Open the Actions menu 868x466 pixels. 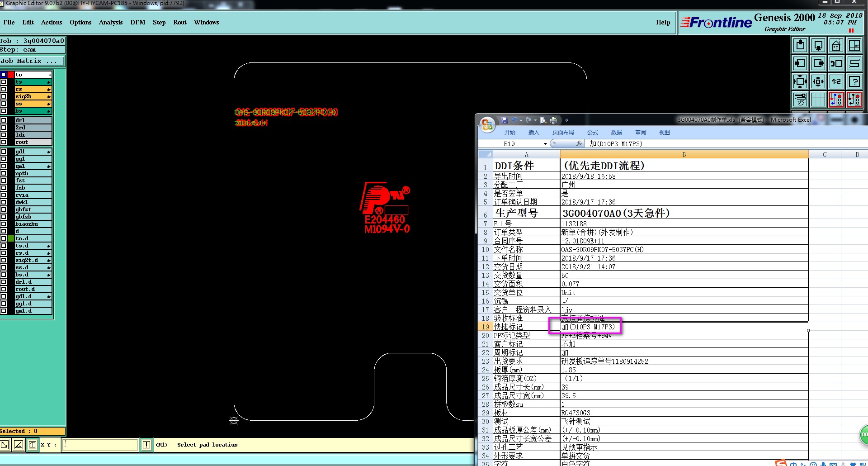(52, 22)
